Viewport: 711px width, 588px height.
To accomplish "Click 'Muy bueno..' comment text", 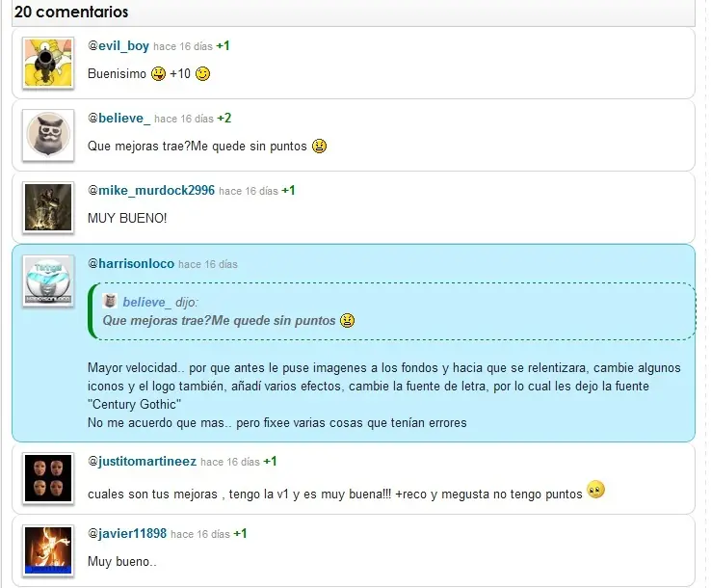I will pyautogui.click(x=122, y=562).
